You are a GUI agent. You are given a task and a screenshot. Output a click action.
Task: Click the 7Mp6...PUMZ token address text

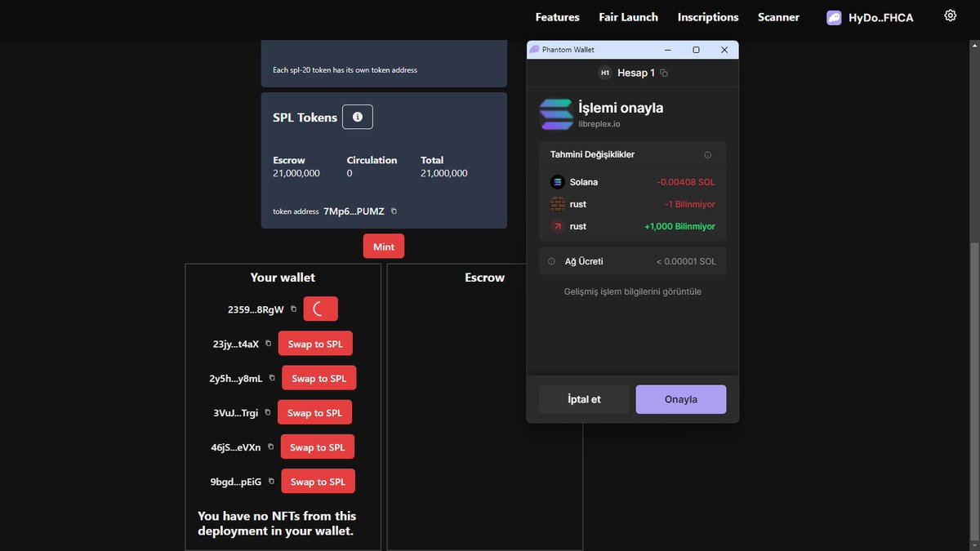(x=354, y=211)
